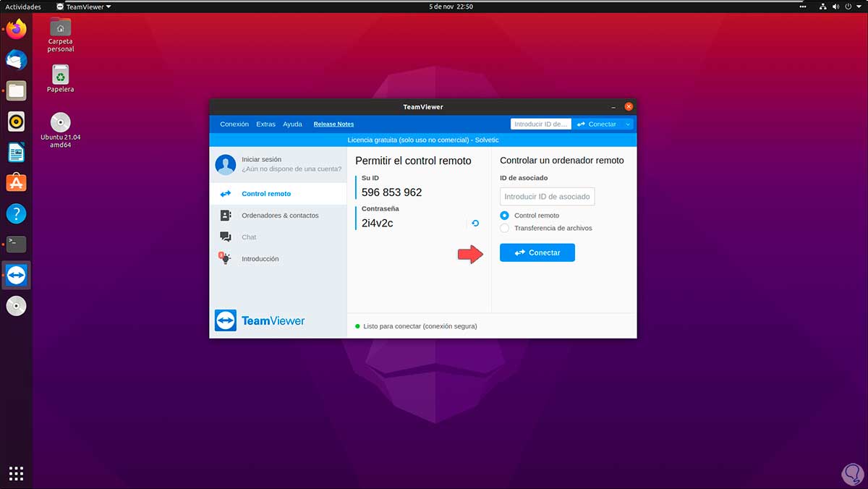Open Ubuntu Software store in the dock
The width and height of the screenshot is (868, 489).
click(x=16, y=183)
